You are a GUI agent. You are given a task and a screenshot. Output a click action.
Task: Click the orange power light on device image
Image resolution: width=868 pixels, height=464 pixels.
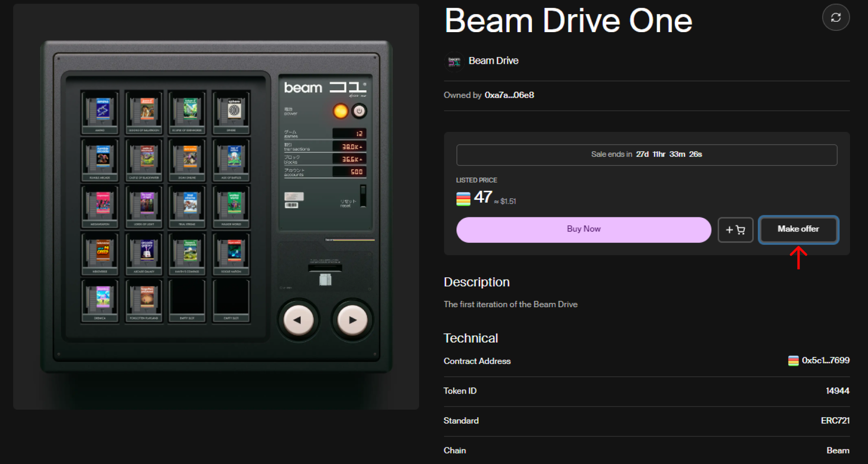point(340,111)
